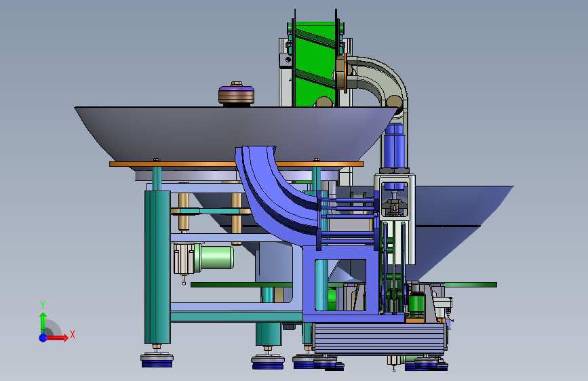The image size is (588, 381).
Task: Select the purple curved chute
Action: (x=277, y=195)
